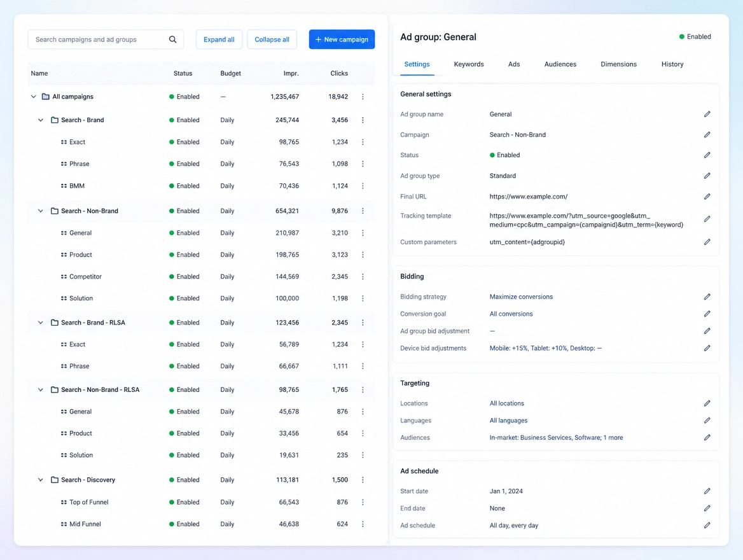Open the Audiences tab
743x560 pixels.
point(560,64)
